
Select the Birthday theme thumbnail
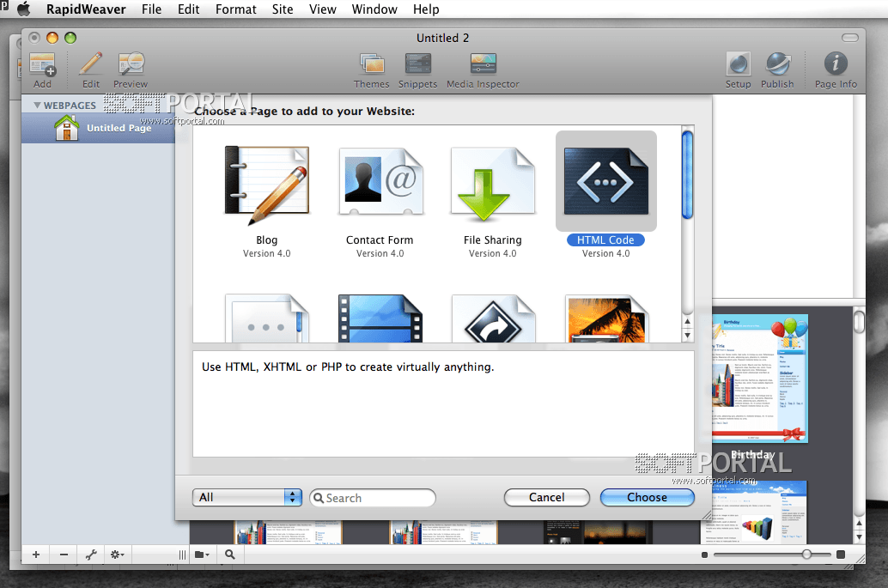click(x=760, y=379)
